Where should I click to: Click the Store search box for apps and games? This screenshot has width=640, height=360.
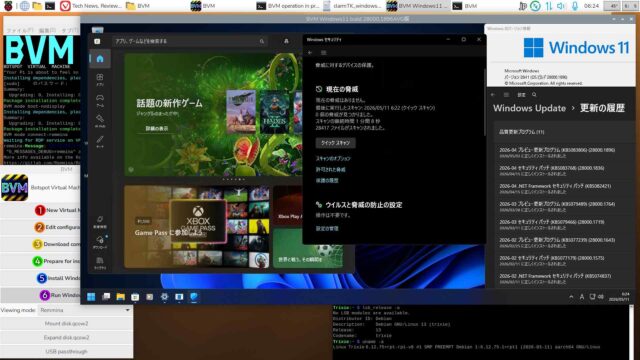190,41
